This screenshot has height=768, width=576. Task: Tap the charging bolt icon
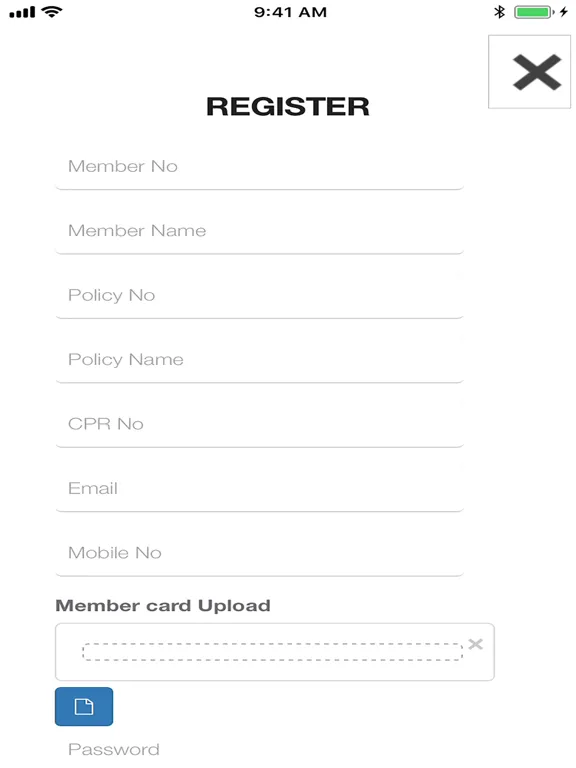pyautogui.click(x=564, y=12)
